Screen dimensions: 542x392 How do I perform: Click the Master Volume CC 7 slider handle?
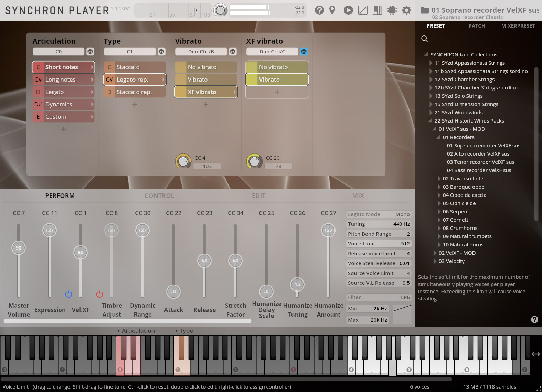click(x=19, y=248)
